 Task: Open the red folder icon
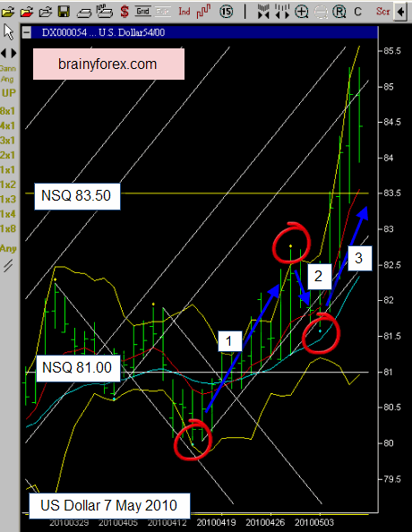[x=27, y=12]
